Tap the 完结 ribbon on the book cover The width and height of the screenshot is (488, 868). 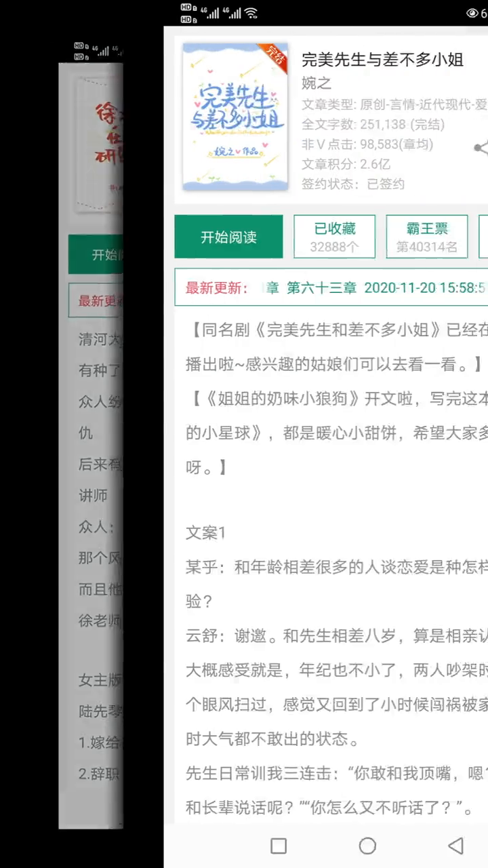274,56
